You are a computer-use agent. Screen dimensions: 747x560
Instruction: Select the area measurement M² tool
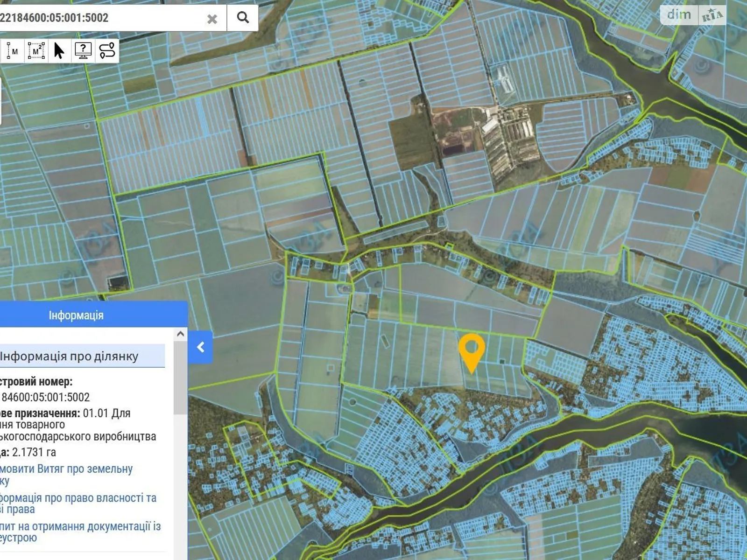pos(36,51)
